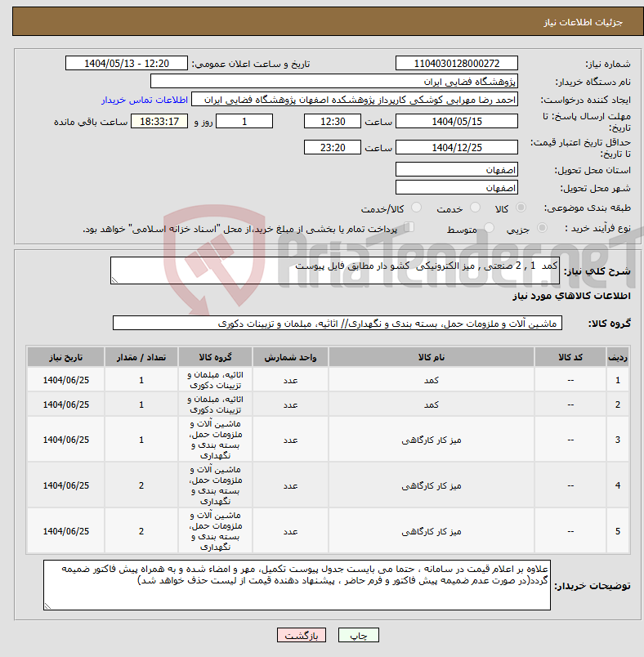
Task: Click the عدد unit in row 2
Action: tap(290, 404)
